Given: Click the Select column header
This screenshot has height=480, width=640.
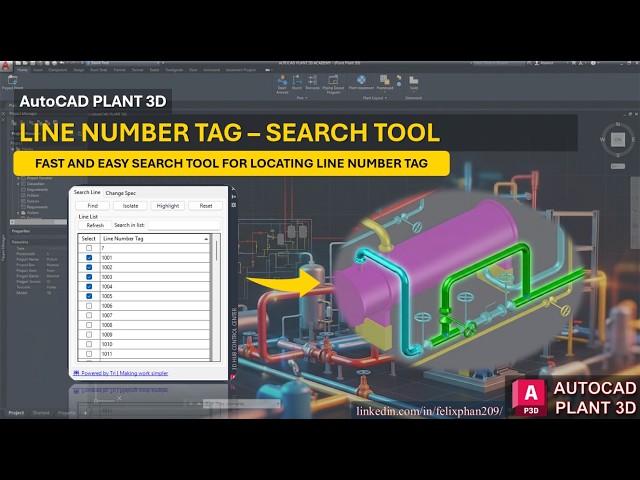Looking at the screenshot, I should coord(89,238).
